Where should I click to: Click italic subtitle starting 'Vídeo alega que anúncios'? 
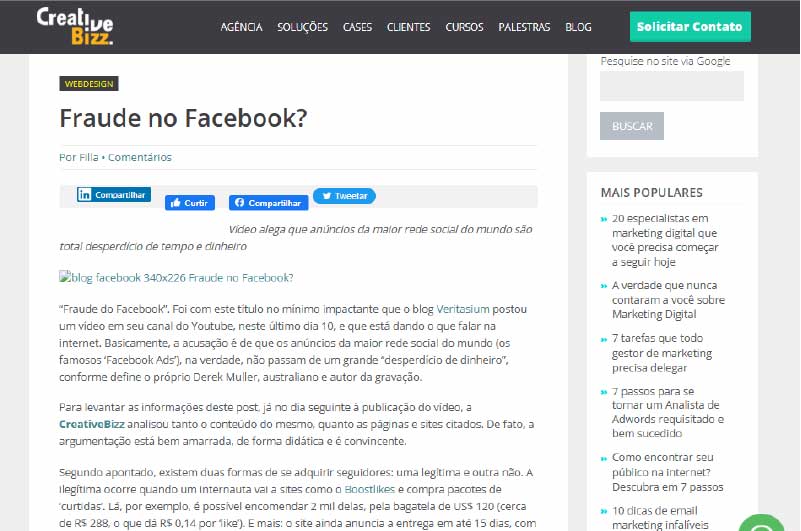pos(296,238)
